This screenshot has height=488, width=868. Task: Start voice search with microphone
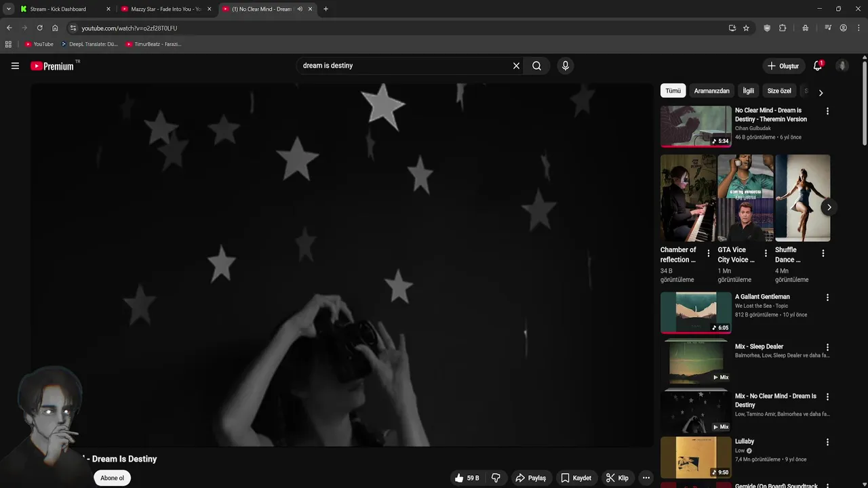tap(566, 66)
